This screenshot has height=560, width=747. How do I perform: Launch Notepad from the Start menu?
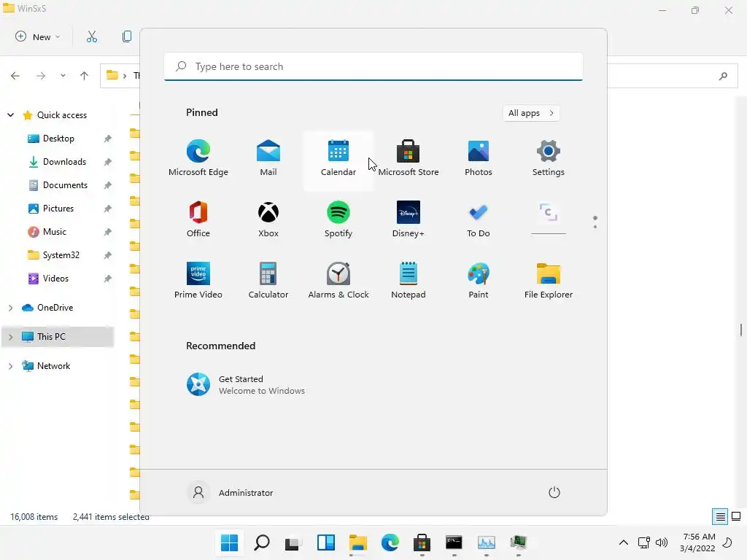point(409,281)
